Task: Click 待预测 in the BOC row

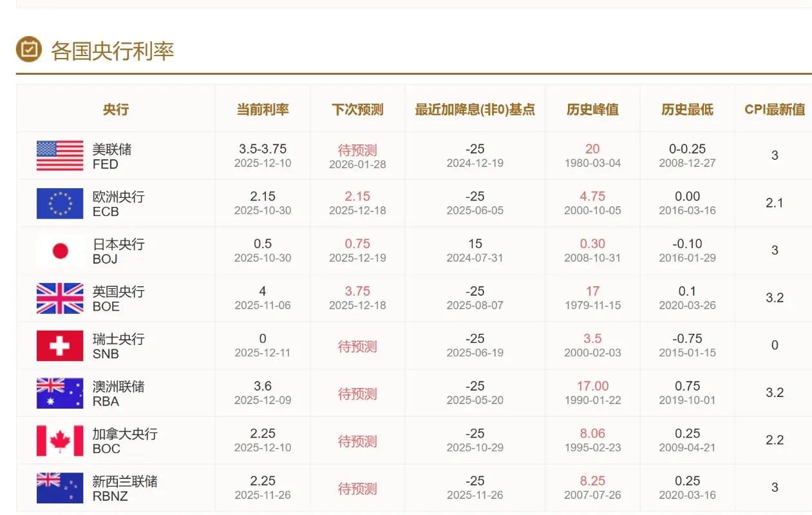Action: coord(357,442)
